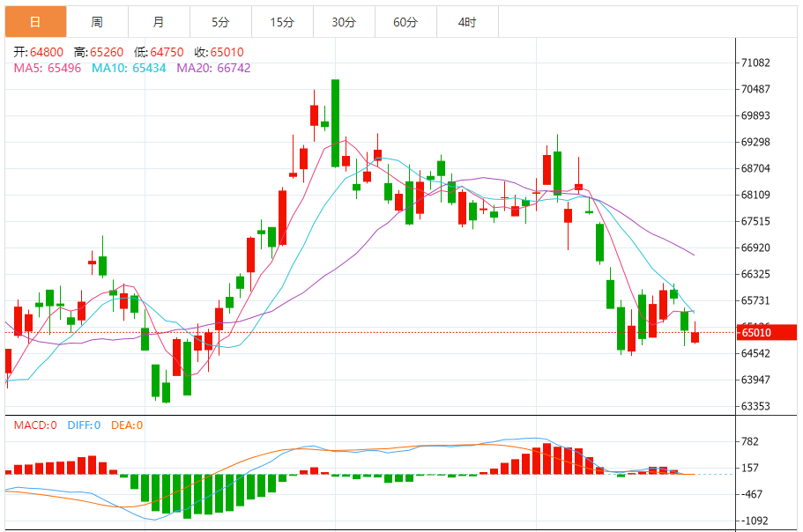803x532 pixels.
Task: Switch to the 月 monthly tab
Action: coord(159,22)
